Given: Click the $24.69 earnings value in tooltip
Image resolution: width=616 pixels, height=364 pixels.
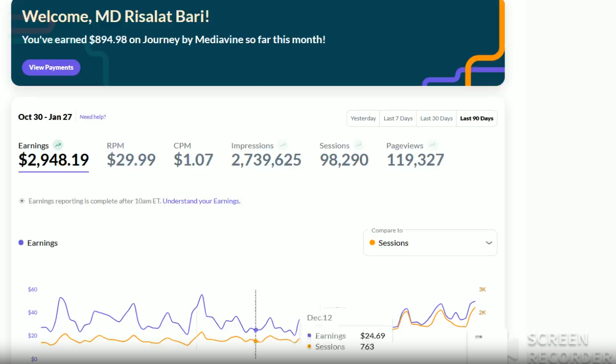Looking at the screenshot, I should coord(372,336).
